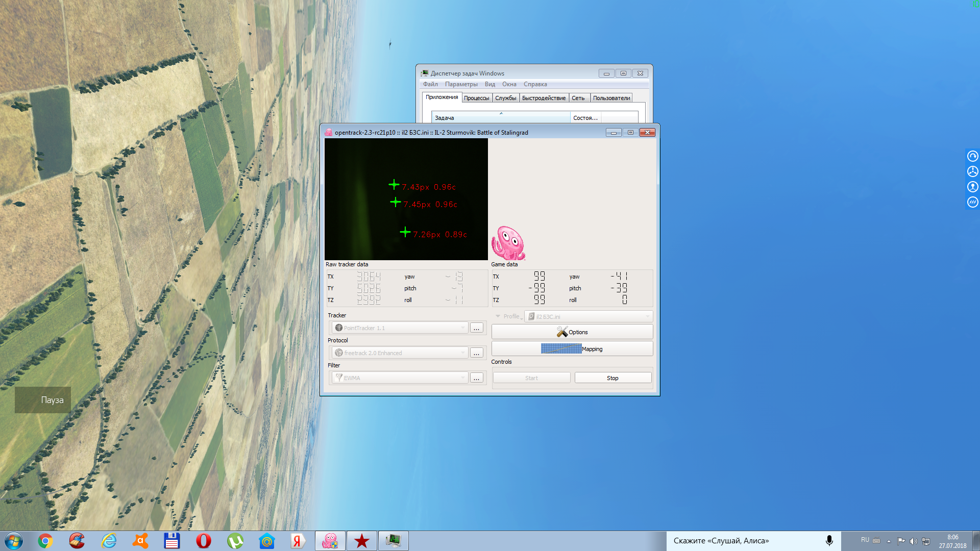Open Avast antivirus from the taskbar
Image resolution: width=980 pixels, height=551 pixels.
140,541
